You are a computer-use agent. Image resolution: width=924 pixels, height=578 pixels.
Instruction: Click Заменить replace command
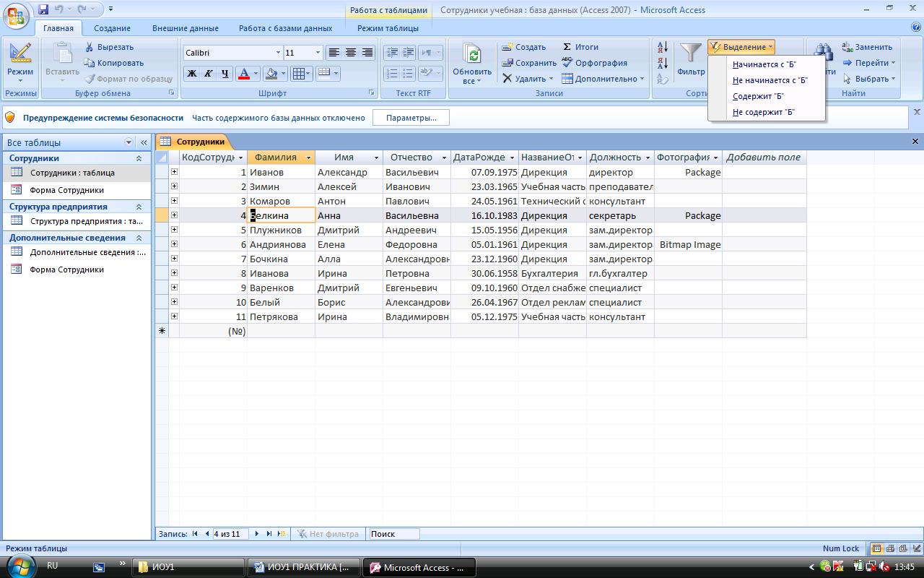pyautogui.click(x=867, y=47)
